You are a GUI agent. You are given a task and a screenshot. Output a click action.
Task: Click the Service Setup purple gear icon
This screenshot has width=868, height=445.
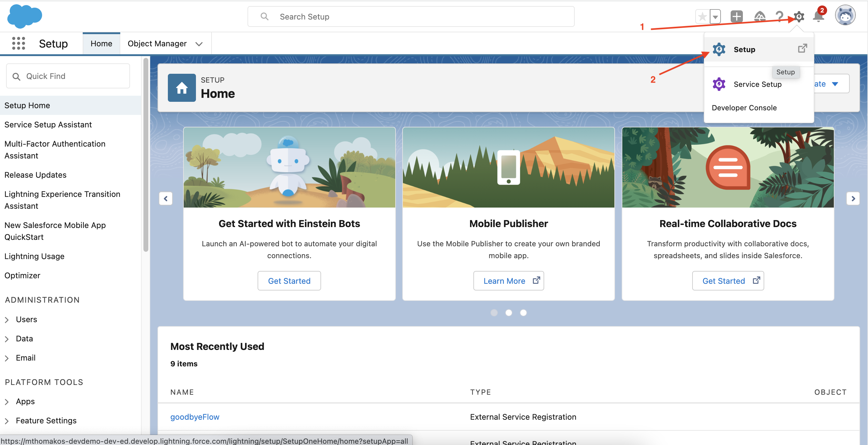[719, 84]
